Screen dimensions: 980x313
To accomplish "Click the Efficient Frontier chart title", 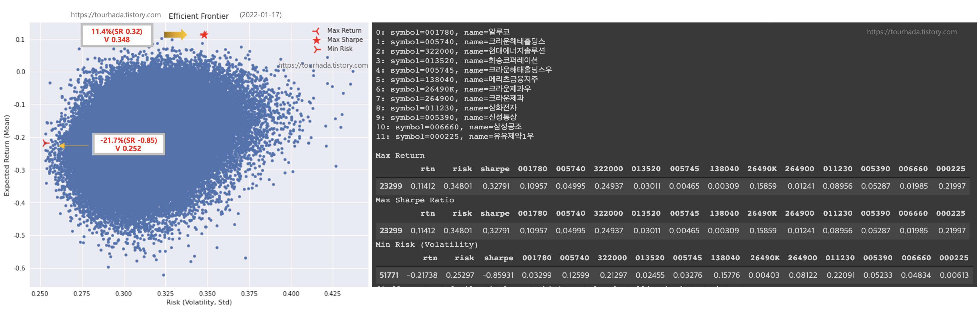I will (x=199, y=16).
